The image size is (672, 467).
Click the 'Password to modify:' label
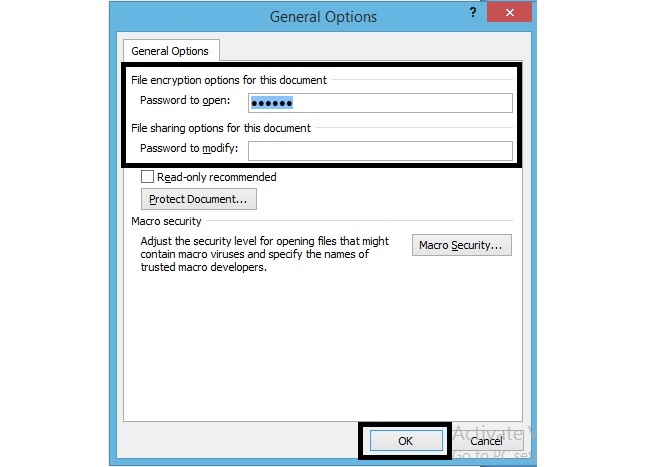[x=190, y=149]
